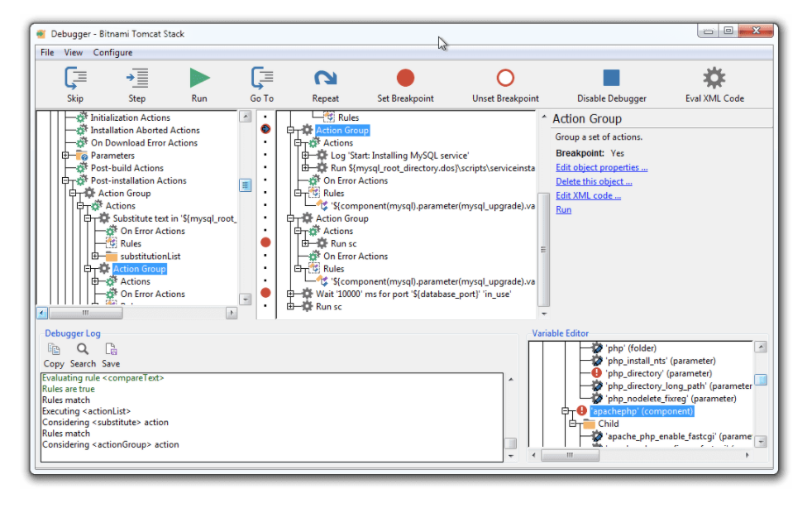Click 'Evaluating rule <compareText>' log line

103,378
